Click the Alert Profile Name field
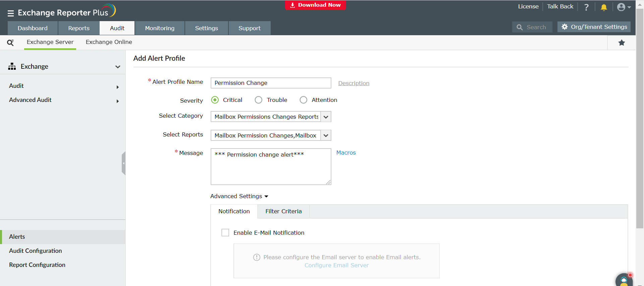 [x=271, y=83]
